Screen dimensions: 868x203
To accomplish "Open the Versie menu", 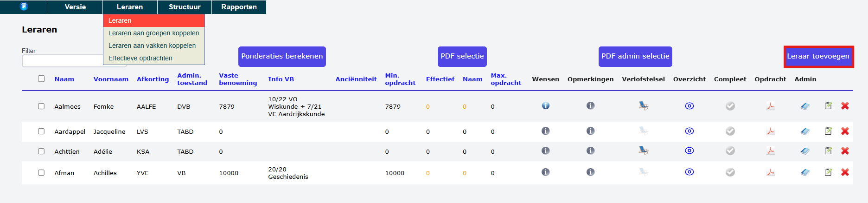I will click(75, 7).
